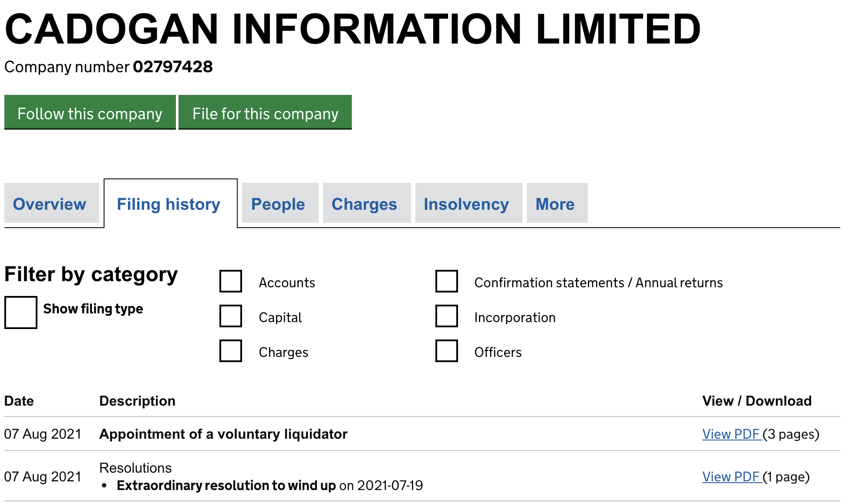849x504 pixels.
Task: Tick the Charges filter checkbox
Action: [231, 351]
